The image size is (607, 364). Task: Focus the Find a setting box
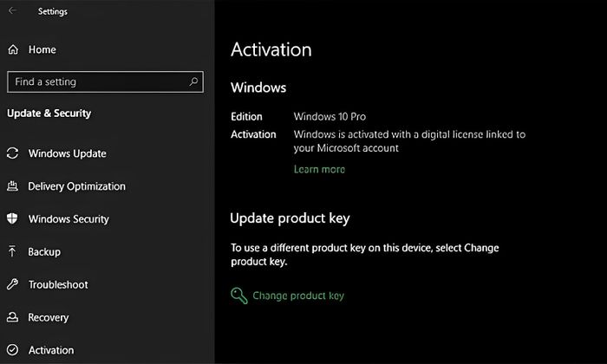pos(105,81)
